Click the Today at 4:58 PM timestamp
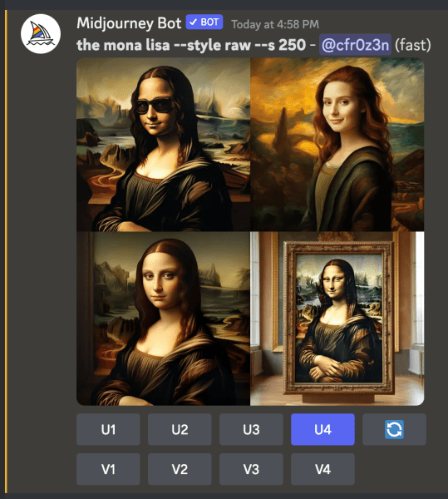This screenshot has width=448, height=499. click(x=275, y=24)
